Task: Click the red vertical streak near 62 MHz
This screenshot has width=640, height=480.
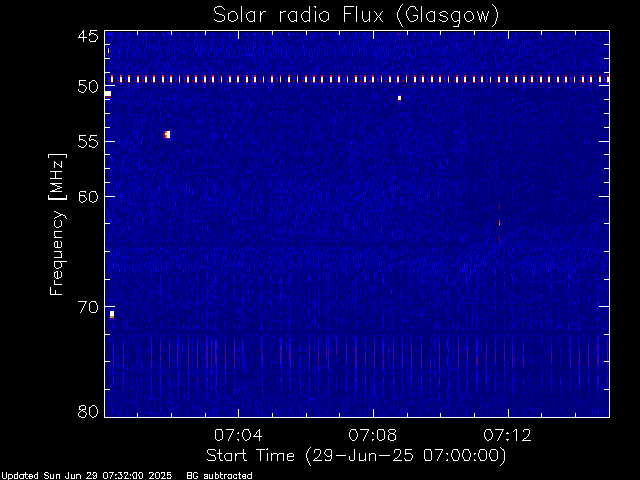Action: pyautogui.click(x=500, y=223)
